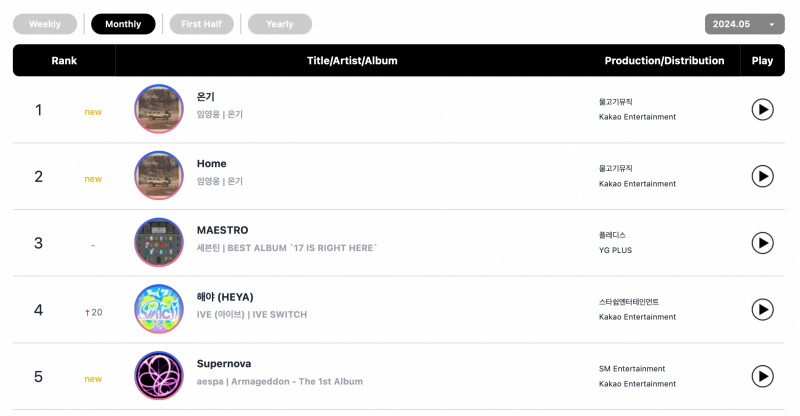Open the IVE SWITCH album cover thumbnail

tap(159, 309)
